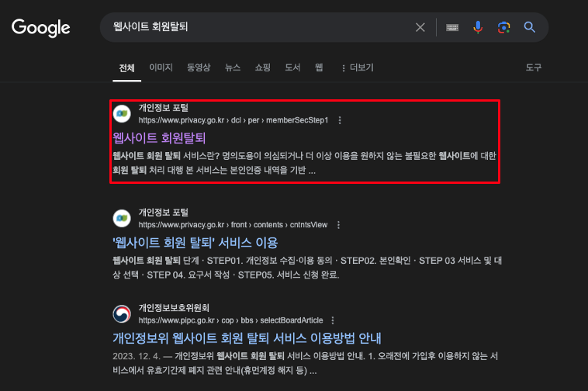Click 개인정보보호위원회 site name

[174, 308]
